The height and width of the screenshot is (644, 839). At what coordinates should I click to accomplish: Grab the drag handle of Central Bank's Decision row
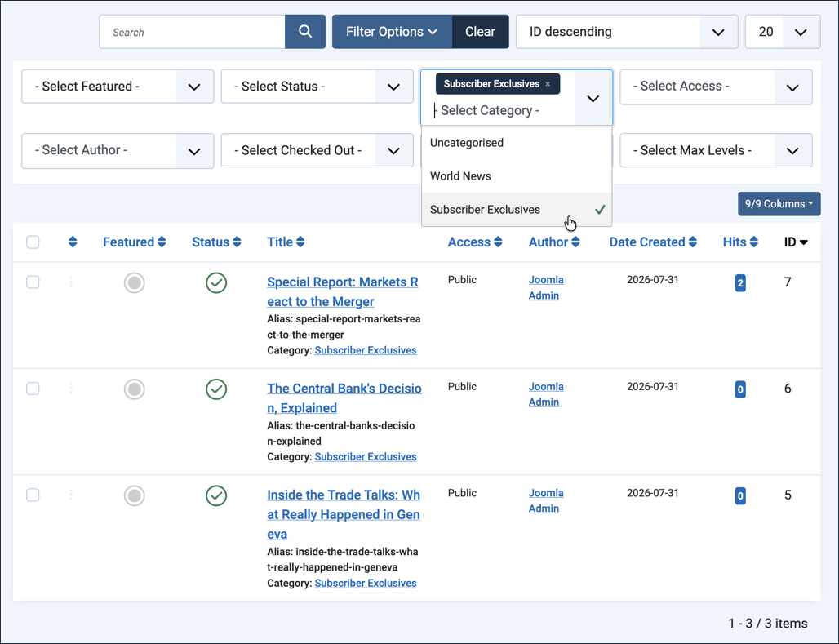(71, 389)
